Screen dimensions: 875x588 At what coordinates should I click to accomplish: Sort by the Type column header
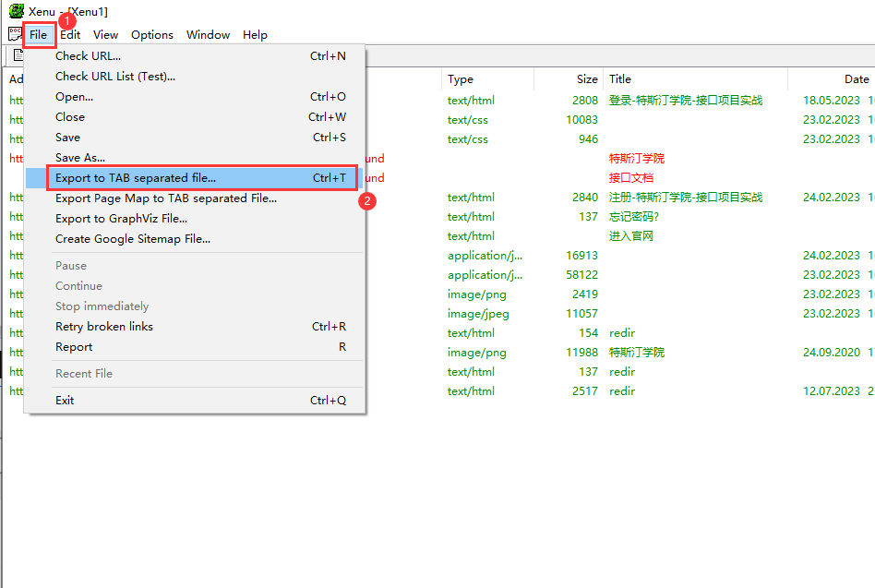click(x=487, y=79)
